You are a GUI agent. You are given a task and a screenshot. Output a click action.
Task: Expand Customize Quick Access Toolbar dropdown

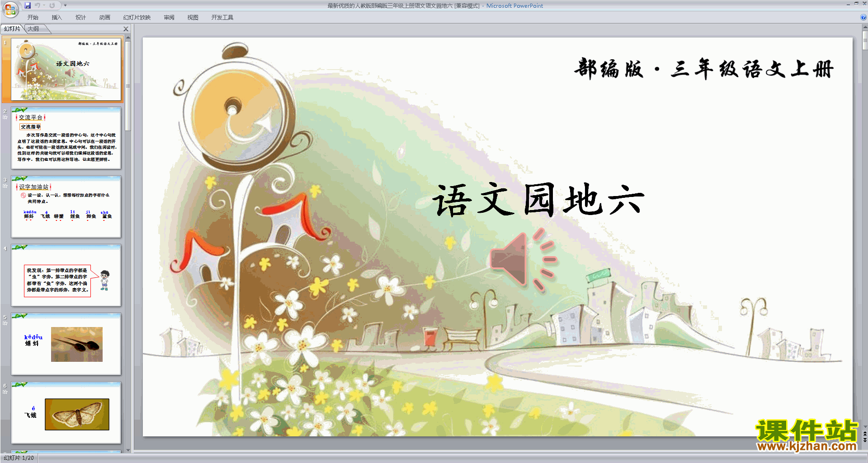65,5
